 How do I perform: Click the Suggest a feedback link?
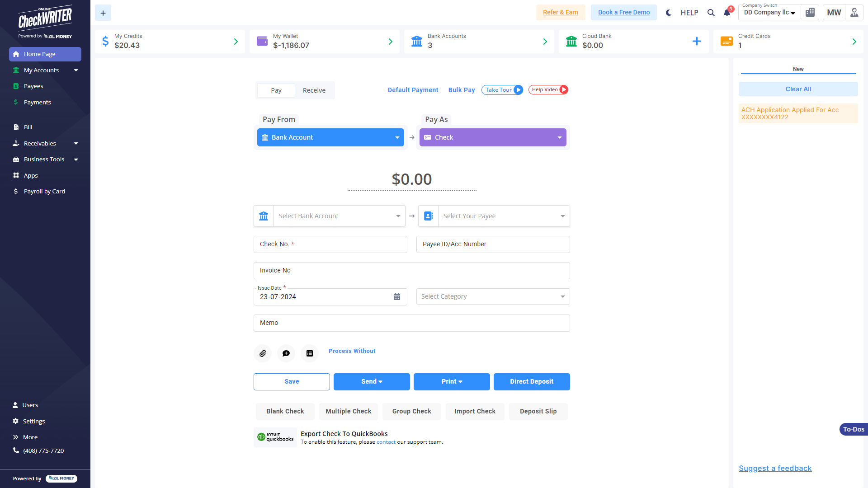pyautogui.click(x=775, y=468)
